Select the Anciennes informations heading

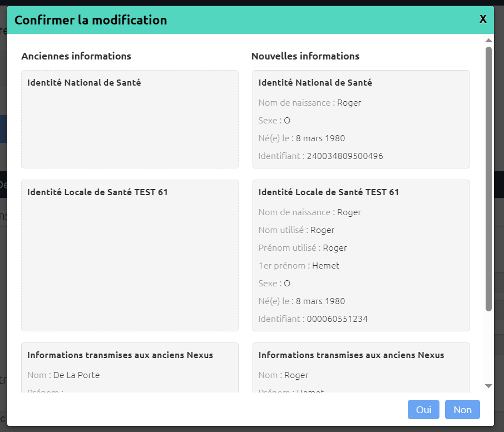[76, 56]
